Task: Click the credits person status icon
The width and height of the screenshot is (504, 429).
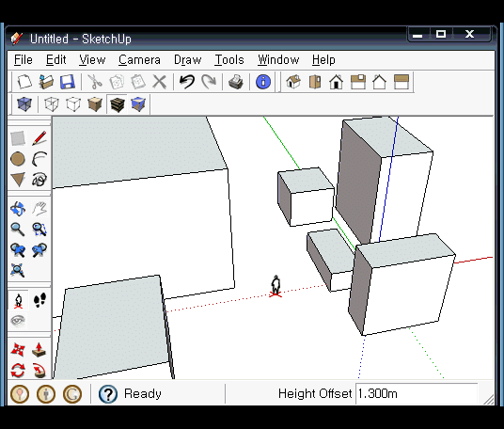Action: click(x=46, y=394)
